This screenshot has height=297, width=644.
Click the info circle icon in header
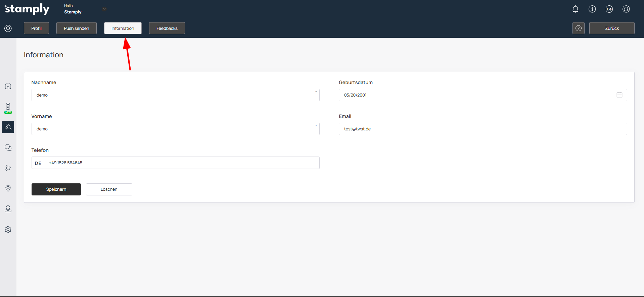point(592,9)
